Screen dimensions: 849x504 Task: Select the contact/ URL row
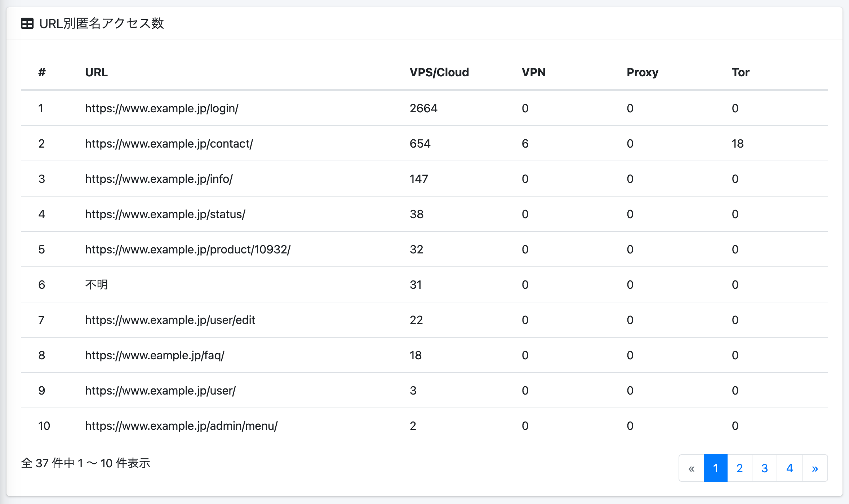click(169, 144)
